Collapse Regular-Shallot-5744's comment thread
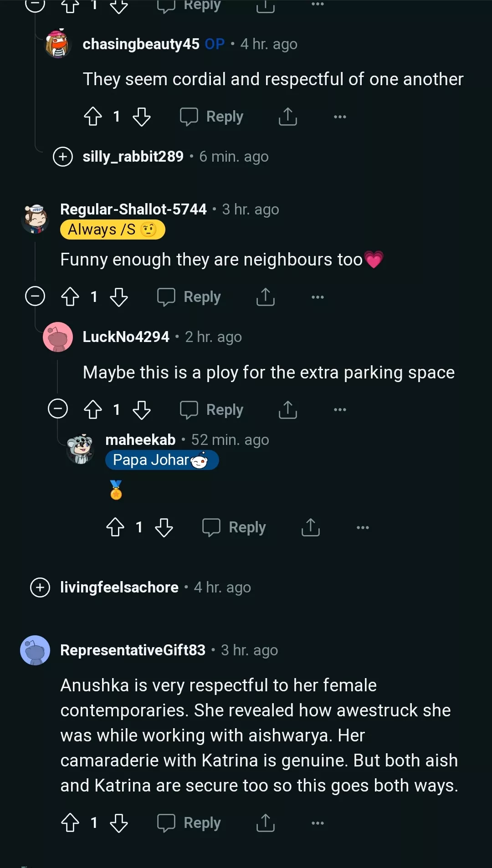The height and width of the screenshot is (868, 492). (35, 296)
